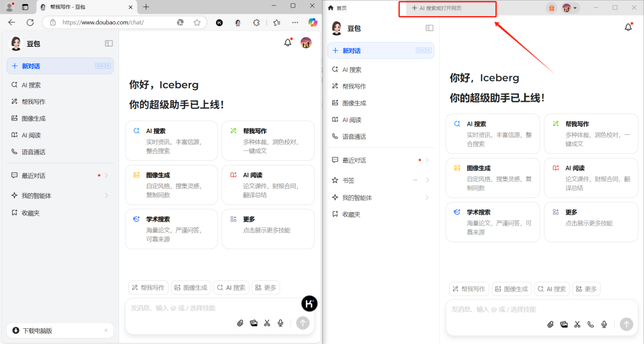Open the 书签 more options dots

(x=415, y=180)
